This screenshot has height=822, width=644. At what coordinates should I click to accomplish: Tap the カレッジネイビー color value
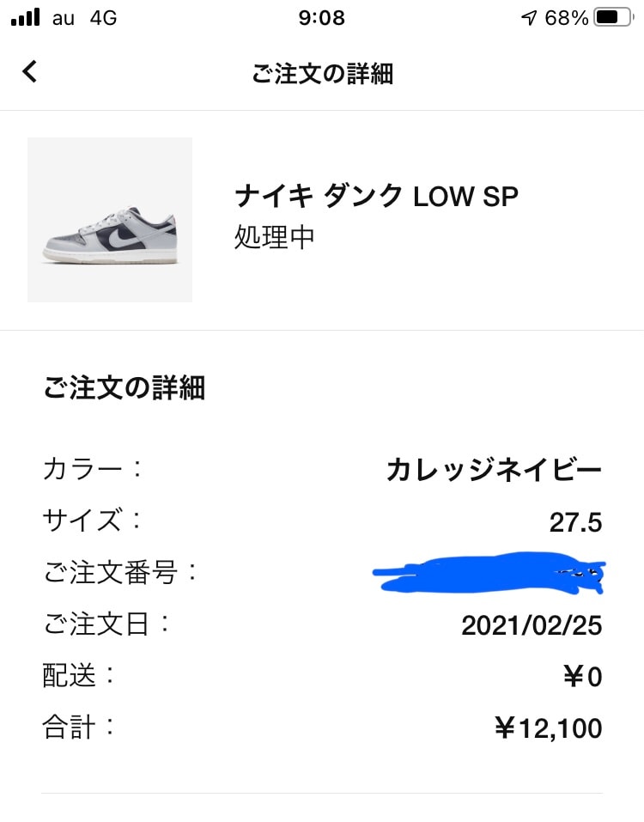click(x=494, y=470)
